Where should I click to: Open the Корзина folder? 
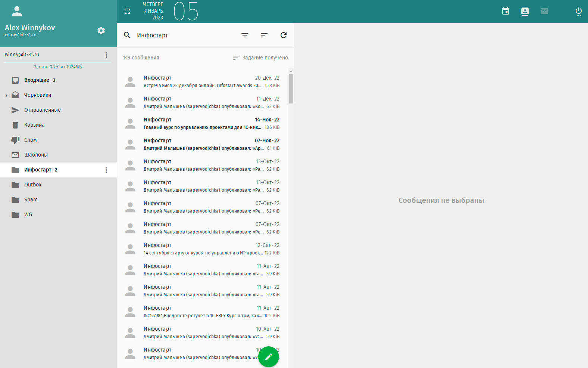pyautogui.click(x=58, y=125)
